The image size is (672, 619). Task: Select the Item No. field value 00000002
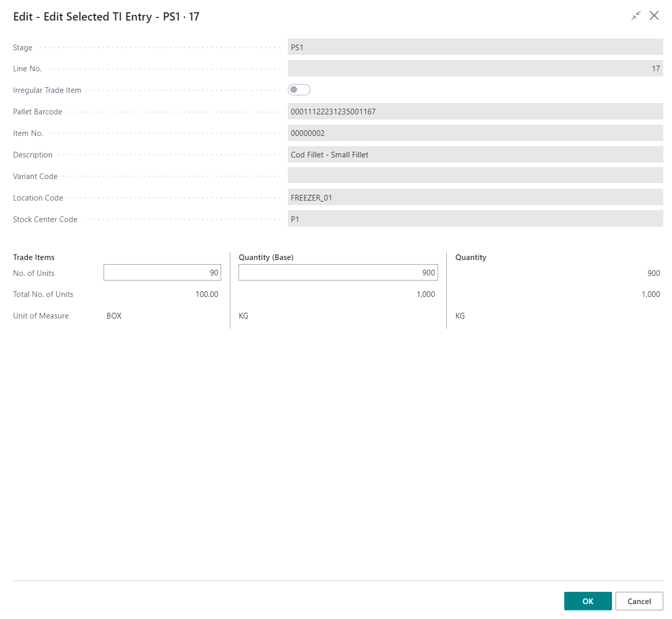click(x=475, y=133)
